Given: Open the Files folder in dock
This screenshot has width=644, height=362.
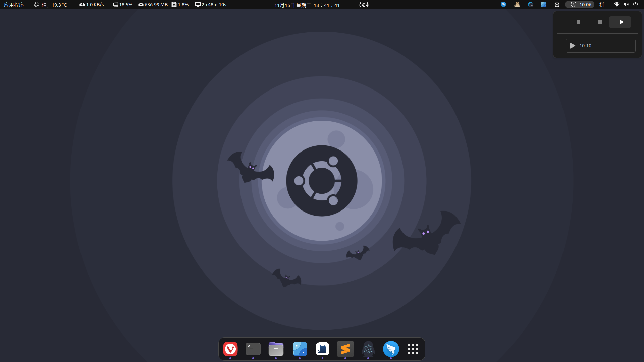Looking at the screenshot, I should coord(276,349).
